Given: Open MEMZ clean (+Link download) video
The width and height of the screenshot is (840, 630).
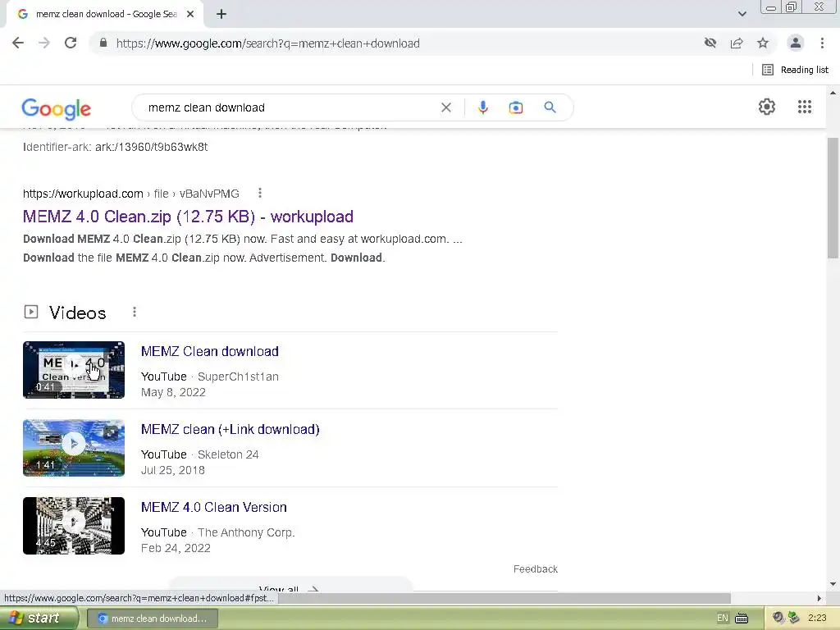Looking at the screenshot, I should pyautogui.click(x=231, y=429).
